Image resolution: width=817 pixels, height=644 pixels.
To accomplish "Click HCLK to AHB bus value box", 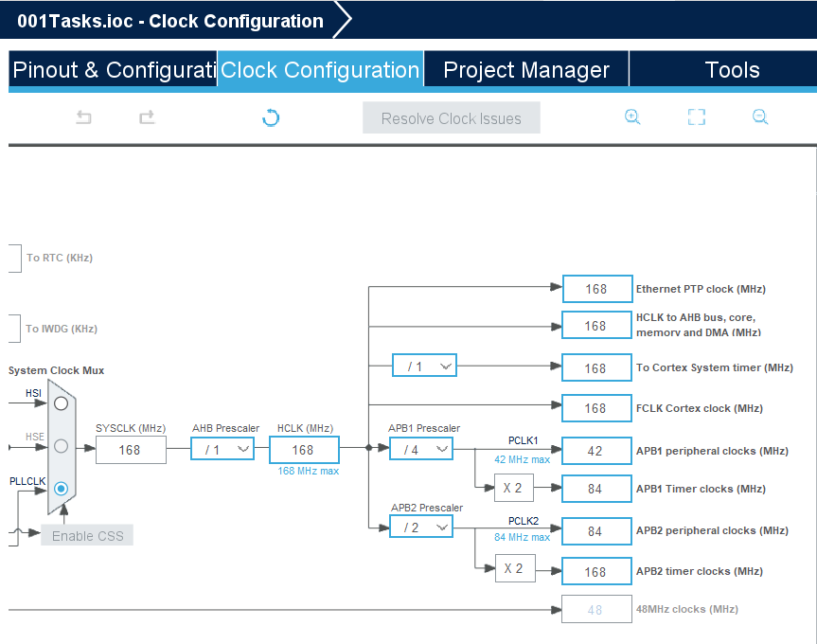I will [x=596, y=326].
